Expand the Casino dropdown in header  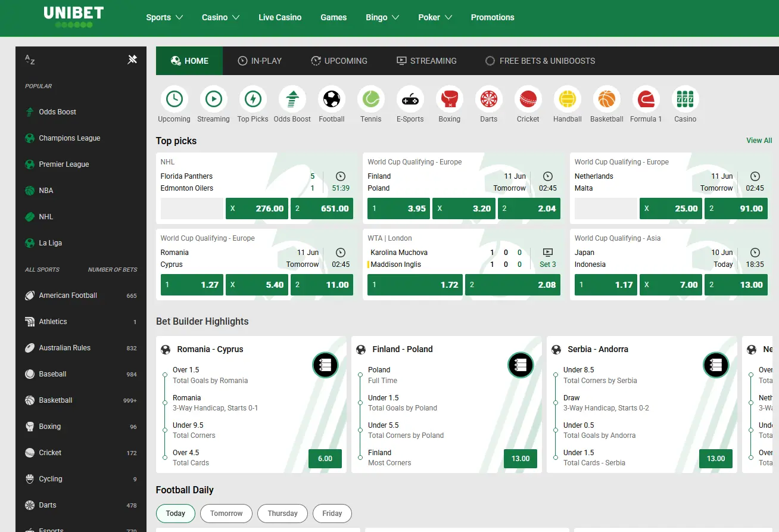click(x=220, y=17)
